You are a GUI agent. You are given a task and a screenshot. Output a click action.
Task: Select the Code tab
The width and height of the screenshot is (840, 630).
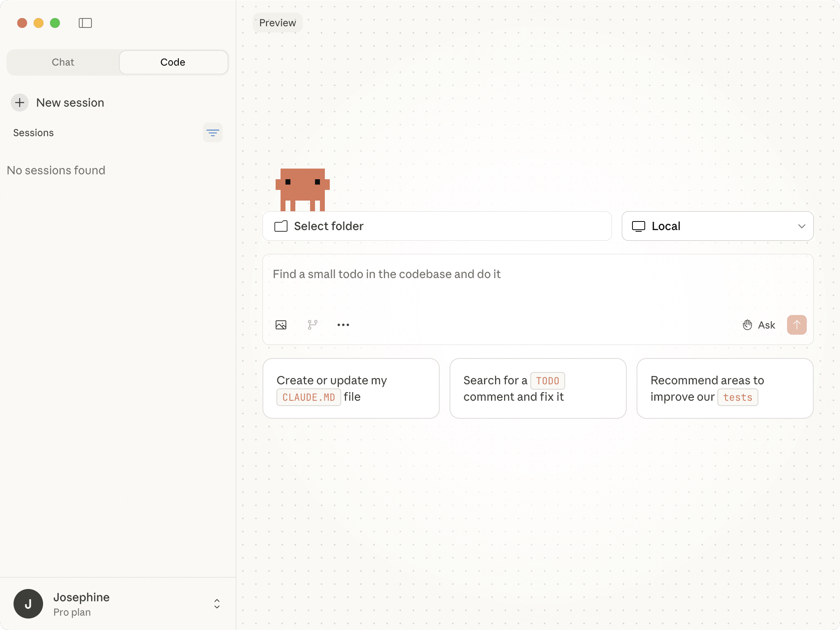tap(173, 62)
